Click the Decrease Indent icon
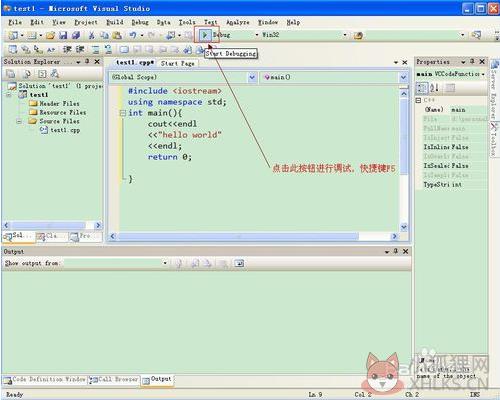500x400 pixels. pos(67,50)
